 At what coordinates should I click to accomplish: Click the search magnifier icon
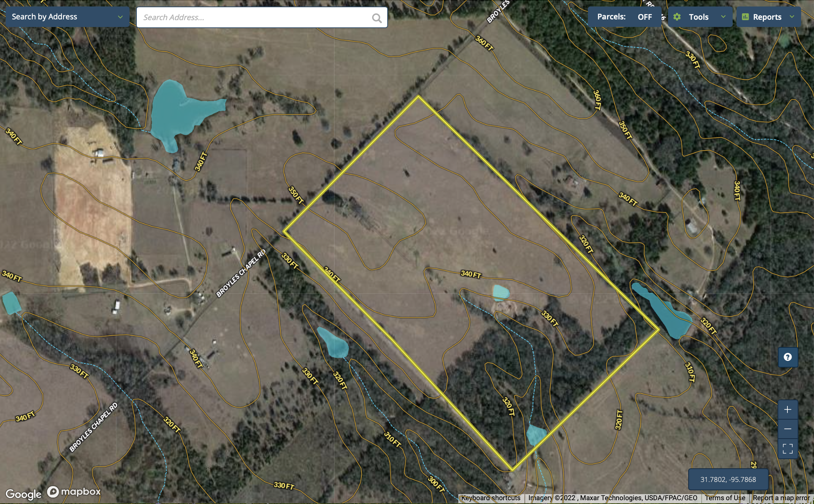[377, 18]
